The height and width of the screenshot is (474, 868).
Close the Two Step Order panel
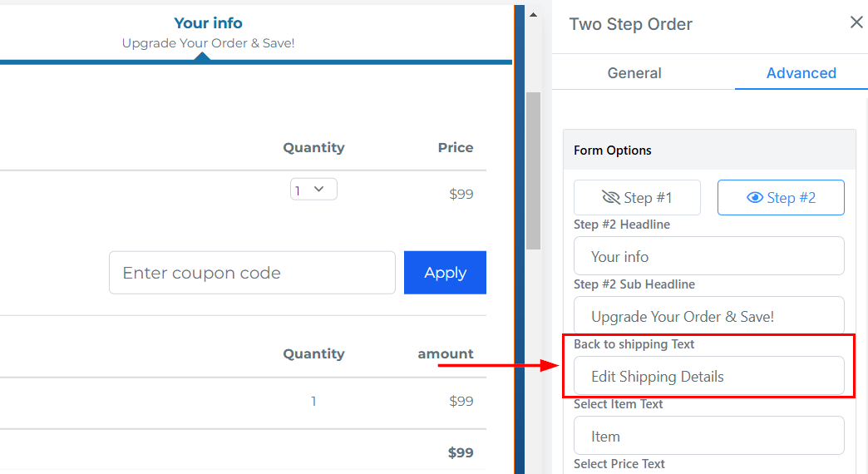pos(856,22)
